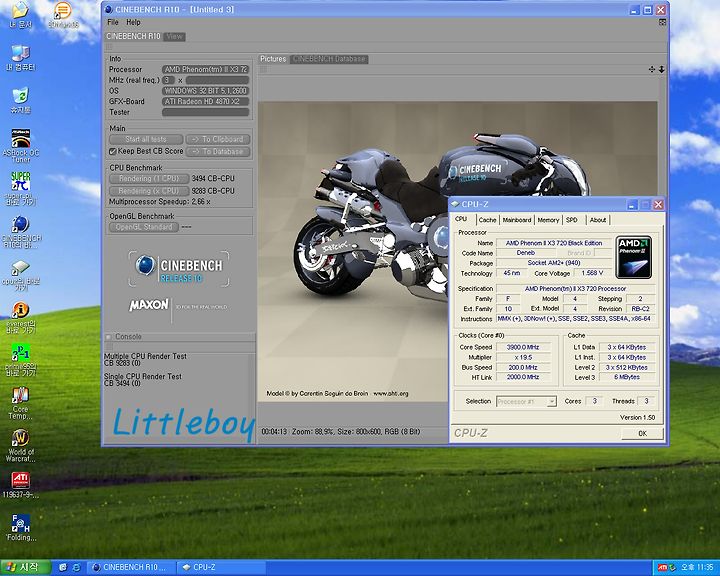Select the CPU tab in CPU-Z
Viewport: 720px width, 576px height.
pyautogui.click(x=461, y=219)
